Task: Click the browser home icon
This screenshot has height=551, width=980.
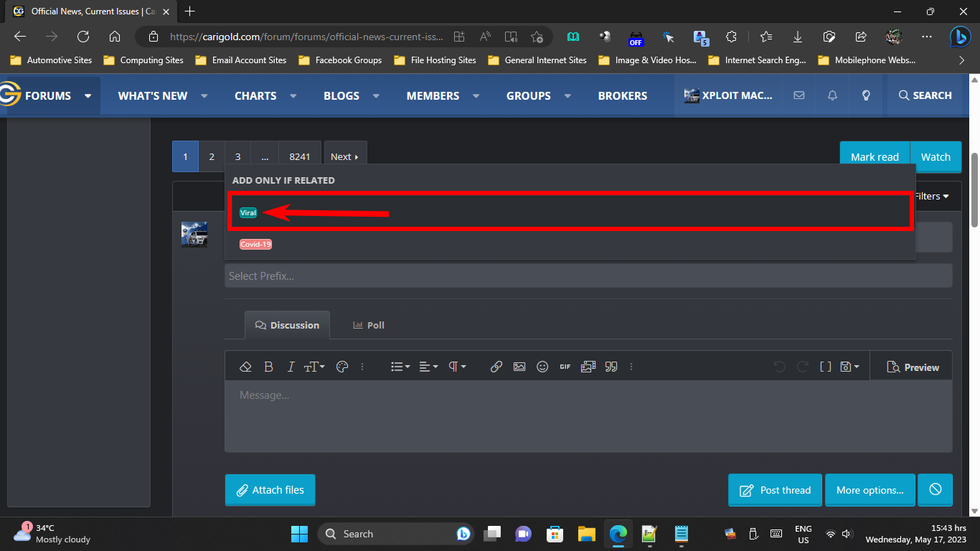Action: [x=115, y=37]
